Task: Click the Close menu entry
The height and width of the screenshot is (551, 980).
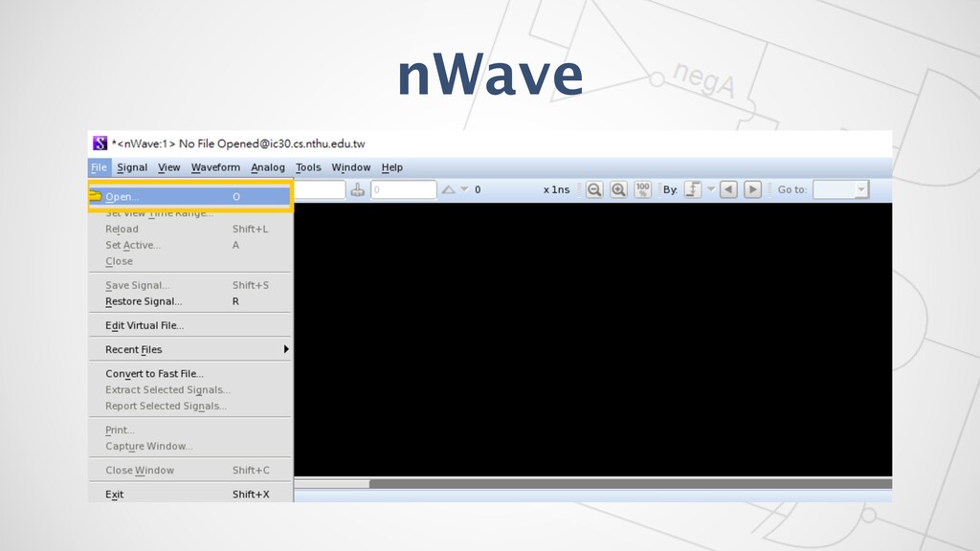Action: 190,261
